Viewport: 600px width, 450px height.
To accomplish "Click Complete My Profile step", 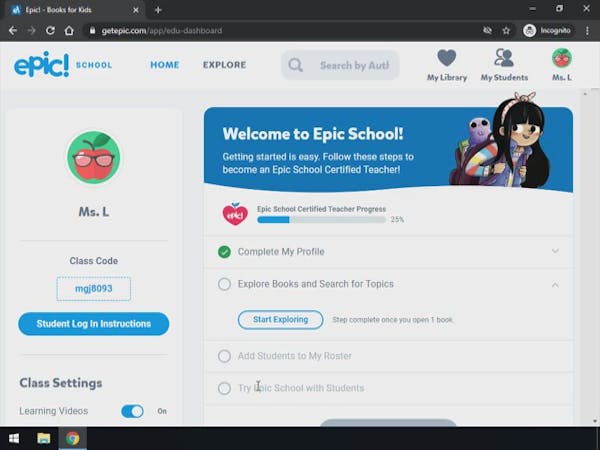I will click(388, 252).
